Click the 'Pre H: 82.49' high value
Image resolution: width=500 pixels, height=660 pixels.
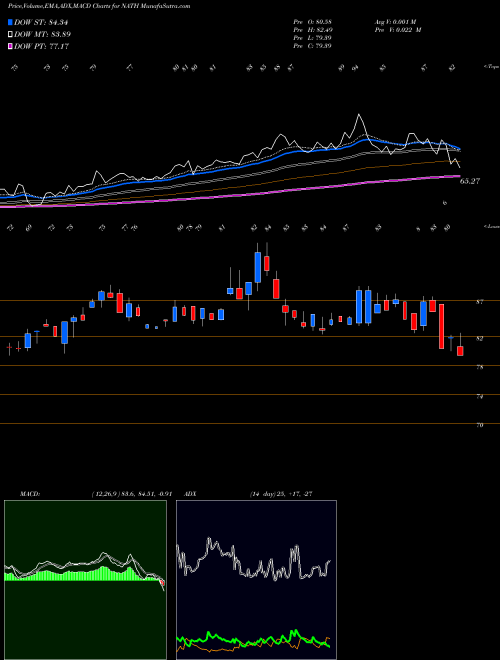pyautogui.click(x=313, y=30)
